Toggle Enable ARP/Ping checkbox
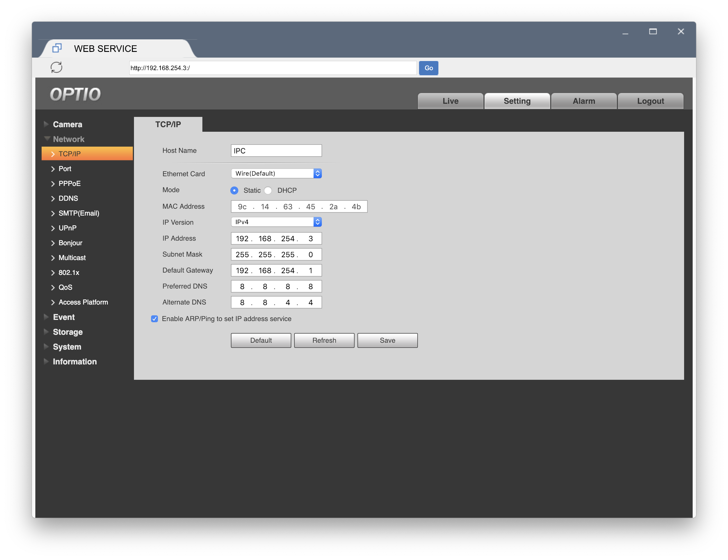The image size is (728, 560). coord(154,319)
